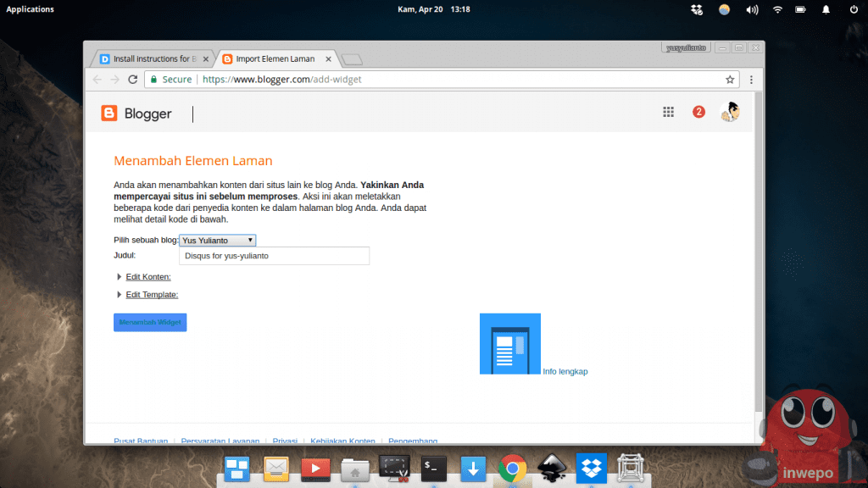This screenshot has width=868, height=488.
Task: Click the round weather tray icon
Action: pos(724,9)
